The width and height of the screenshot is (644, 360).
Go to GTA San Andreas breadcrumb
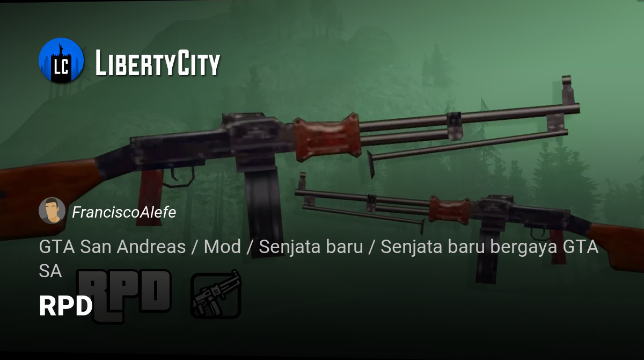coord(112,247)
